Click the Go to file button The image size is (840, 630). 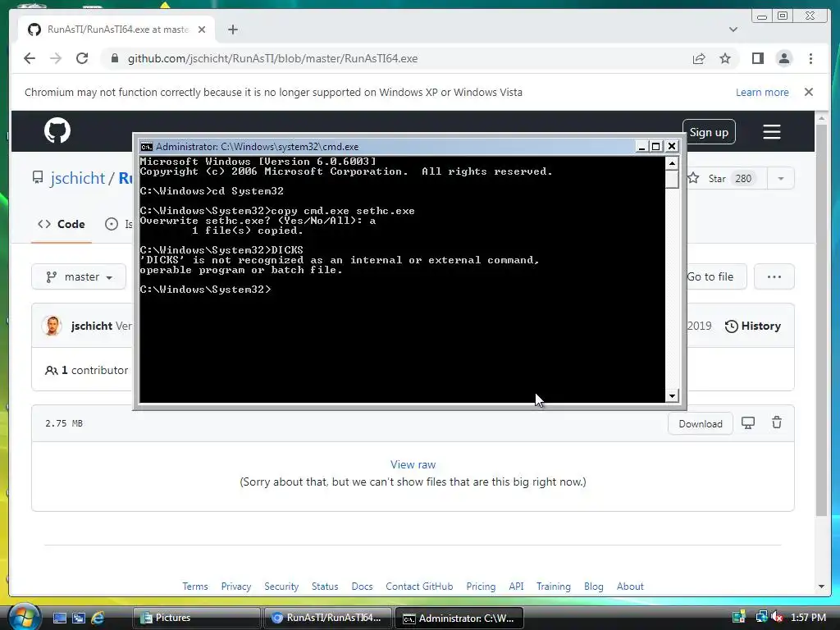[710, 277]
